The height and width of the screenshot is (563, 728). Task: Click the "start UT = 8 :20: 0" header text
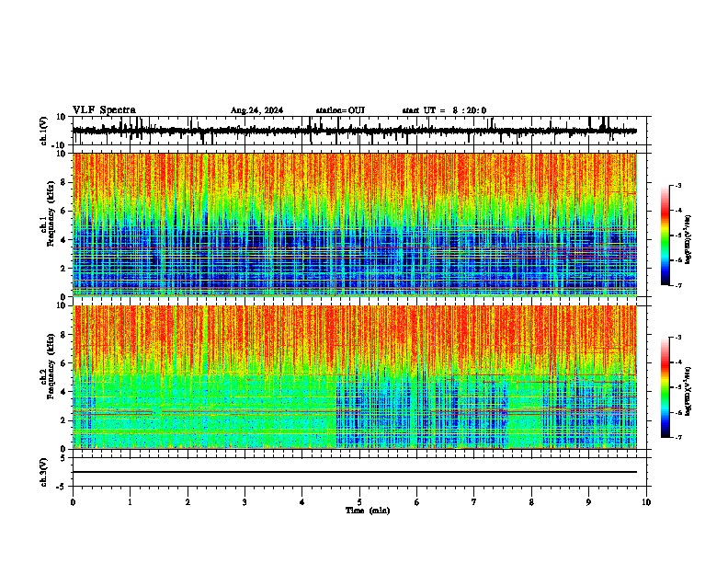[x=444, y=110]
